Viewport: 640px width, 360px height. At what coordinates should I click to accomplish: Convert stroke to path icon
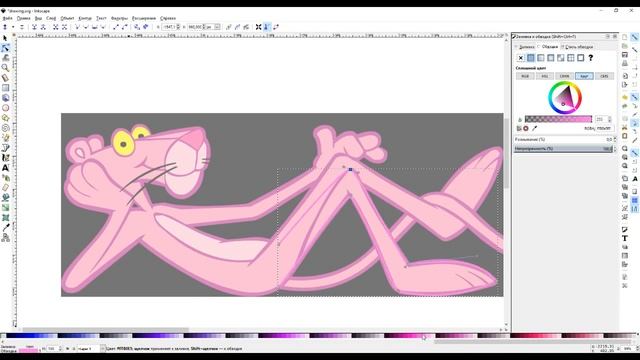146,27
